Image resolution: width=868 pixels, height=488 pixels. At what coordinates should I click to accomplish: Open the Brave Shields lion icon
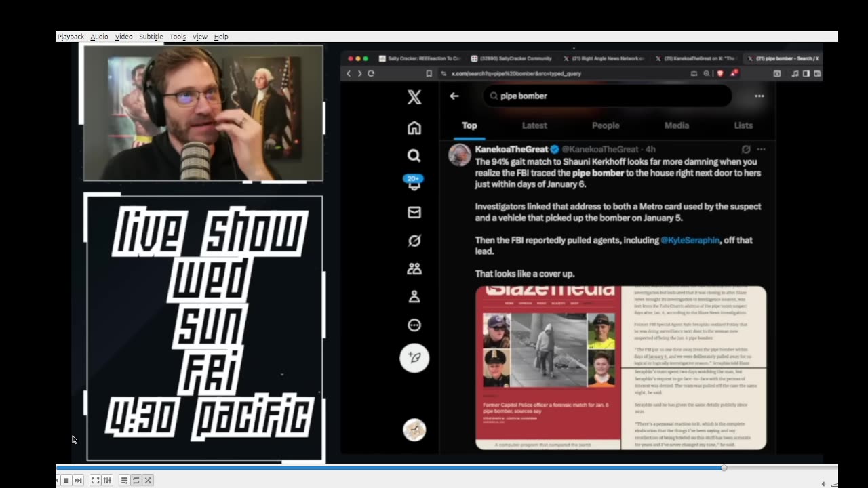coord(720,73)
